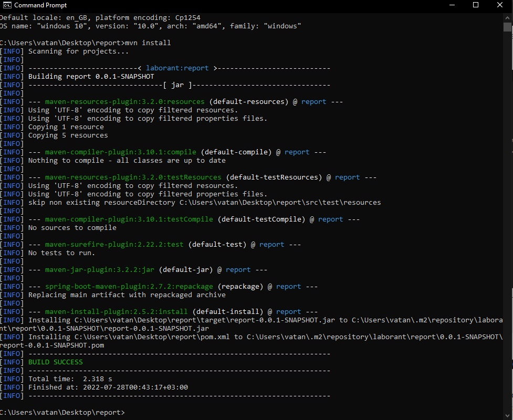Click the 'Command Prompt' window title text
This screenshot has height=420, width=513.
click(40, 5)
